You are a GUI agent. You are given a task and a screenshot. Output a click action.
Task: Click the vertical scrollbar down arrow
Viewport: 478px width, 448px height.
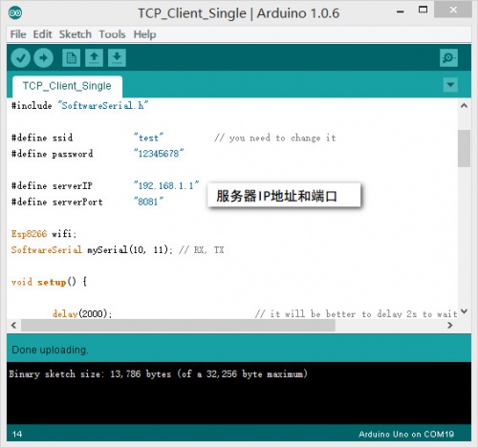(x=465, y=311)
